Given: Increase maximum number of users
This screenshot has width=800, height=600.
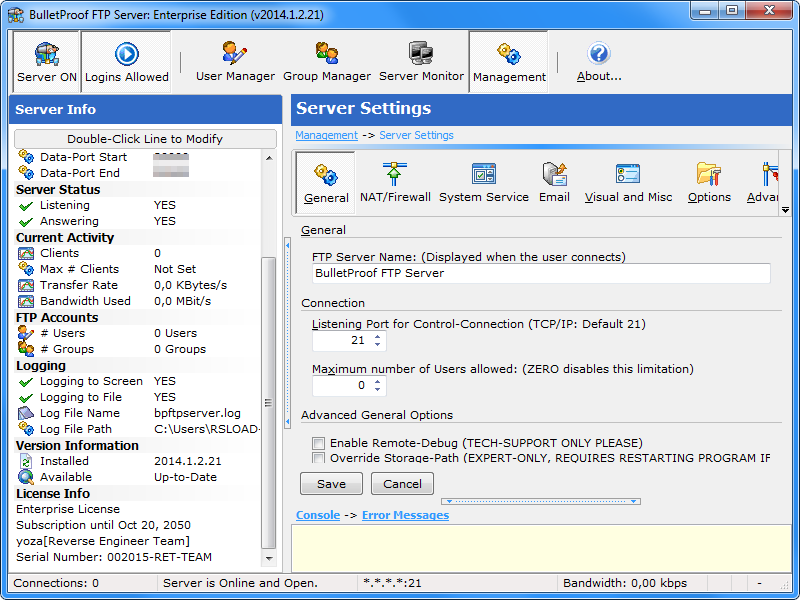Looking at the screenshot, I should coord(378,381).
